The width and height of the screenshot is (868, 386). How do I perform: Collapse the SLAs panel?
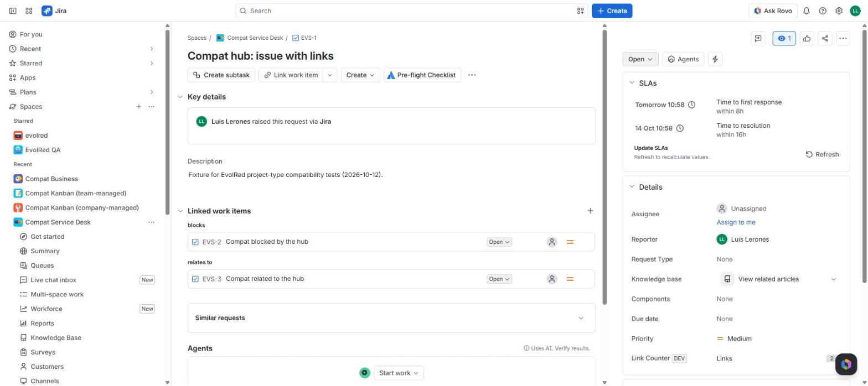point(632,83)
